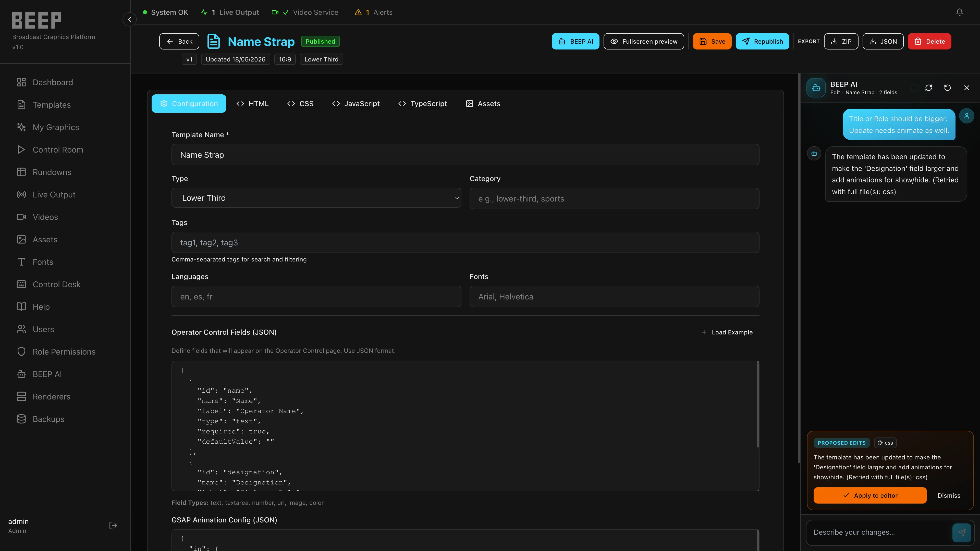The height and width of the screenshot is (551, 980).
Task: Open the BEEP AI button in the header
Action: pyautogui.click(x=575, y=41)
